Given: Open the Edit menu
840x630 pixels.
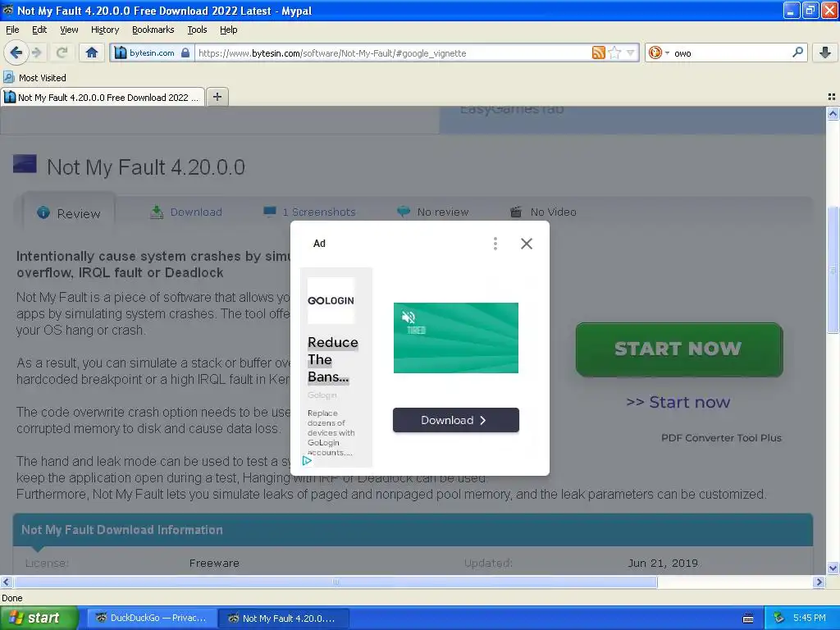Looking at the screenshot, I should point(39,30).
